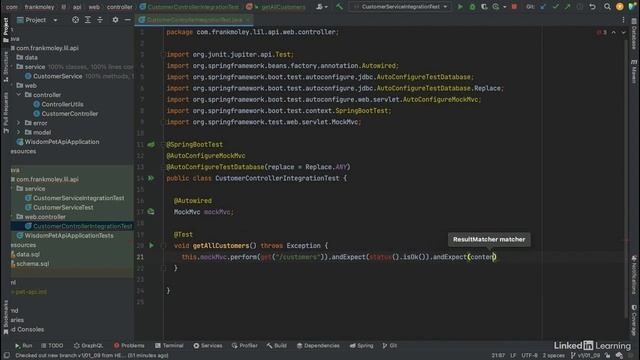Collapse the controller folder in the tree
Screen dimensions: 640x360
point(18,95)
